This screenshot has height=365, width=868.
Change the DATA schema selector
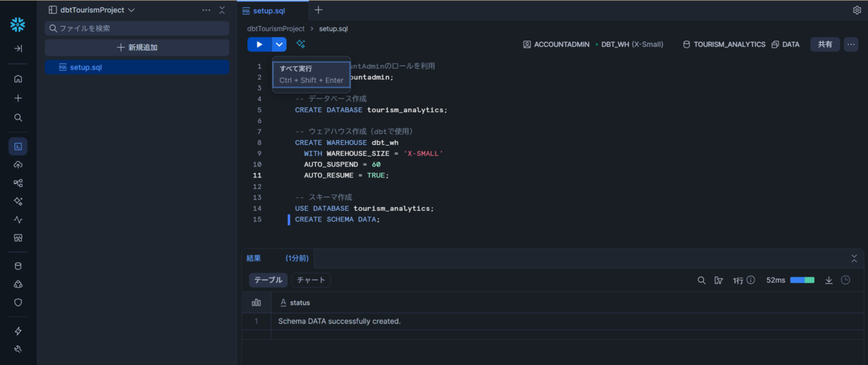(786, 44)
